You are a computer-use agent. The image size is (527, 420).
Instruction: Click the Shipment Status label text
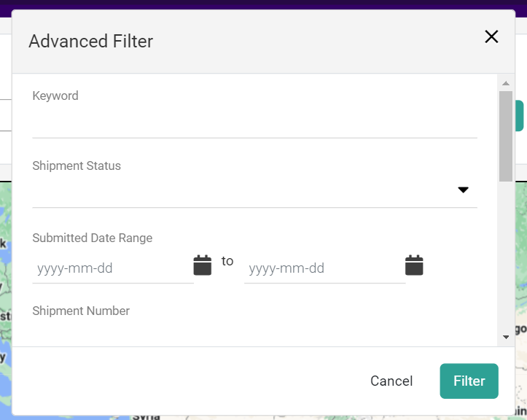click(77, 166)
